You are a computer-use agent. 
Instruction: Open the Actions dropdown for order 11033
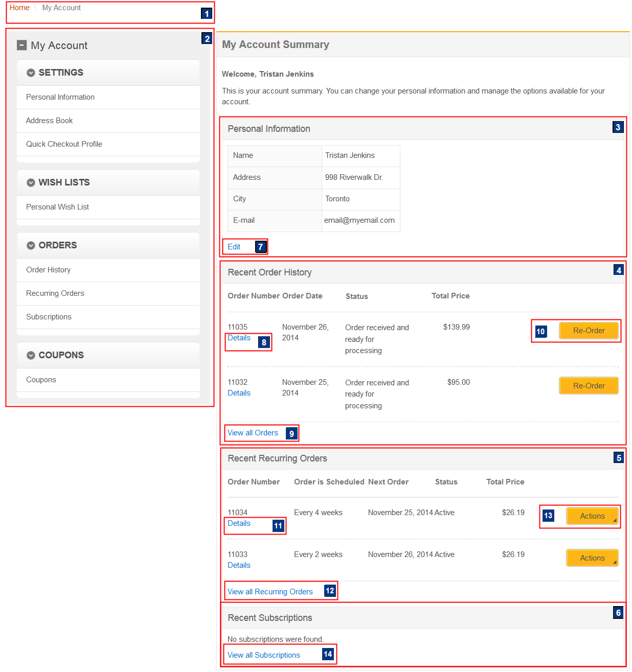592,558
